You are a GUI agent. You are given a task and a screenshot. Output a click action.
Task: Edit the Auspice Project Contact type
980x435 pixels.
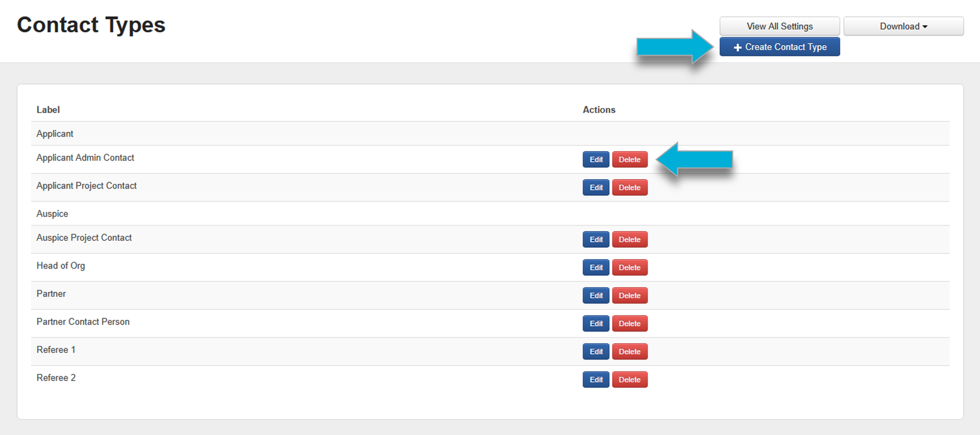tap(596, 240)
